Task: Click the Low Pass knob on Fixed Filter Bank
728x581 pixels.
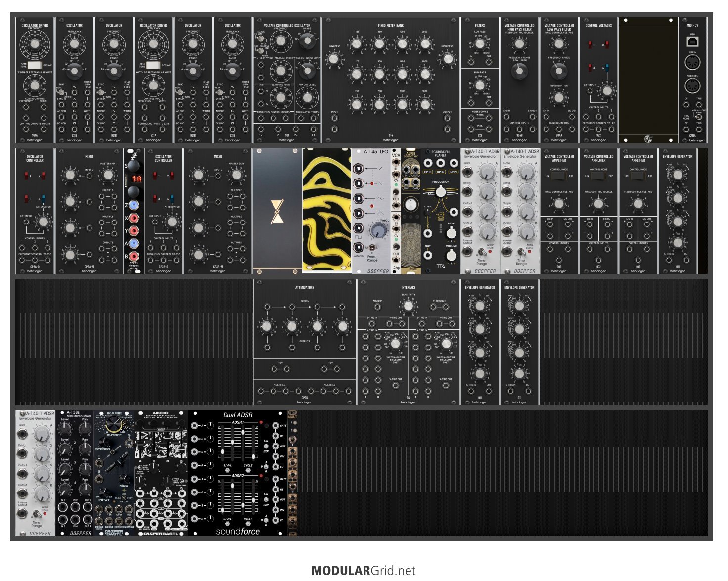Action: pyautogui.click(x=334, y=59)
